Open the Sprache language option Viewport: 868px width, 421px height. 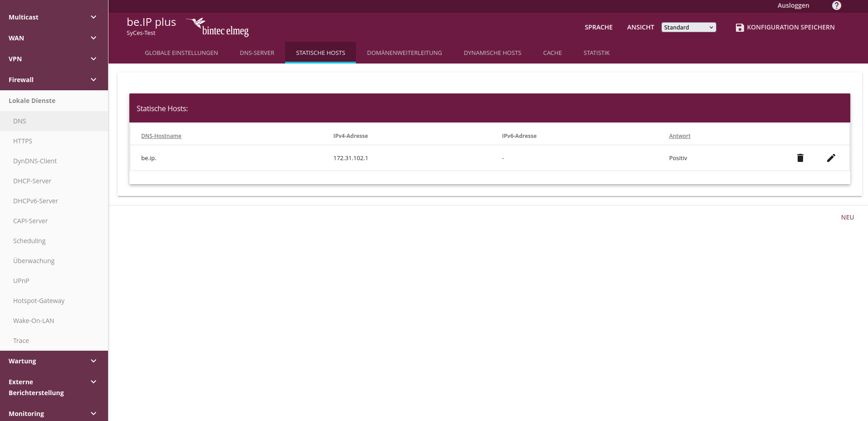[598, 27]
